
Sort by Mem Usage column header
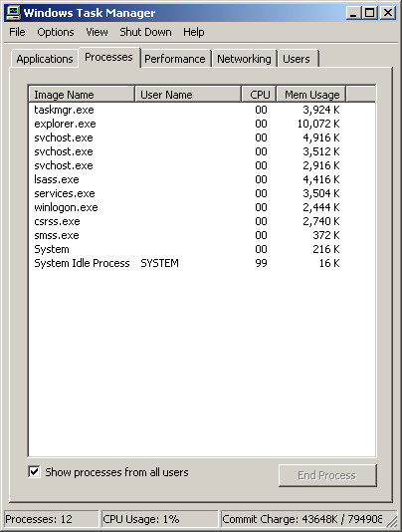(x=311, y=95)
